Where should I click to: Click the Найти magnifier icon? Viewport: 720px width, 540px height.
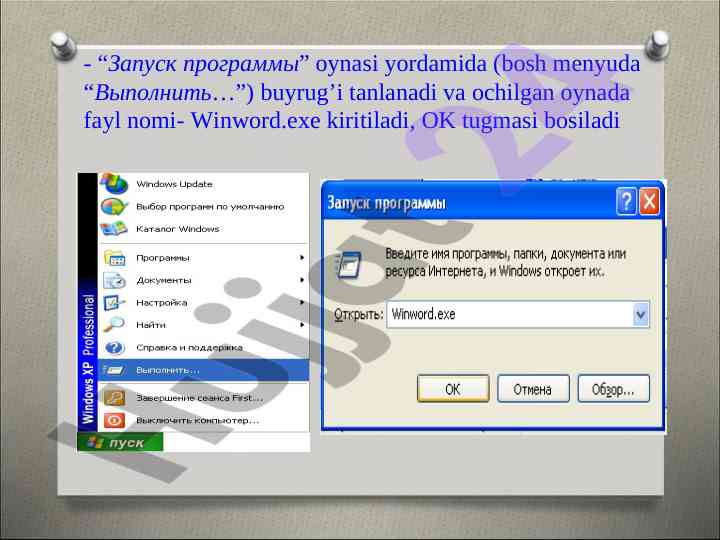(x=114, y=325)
